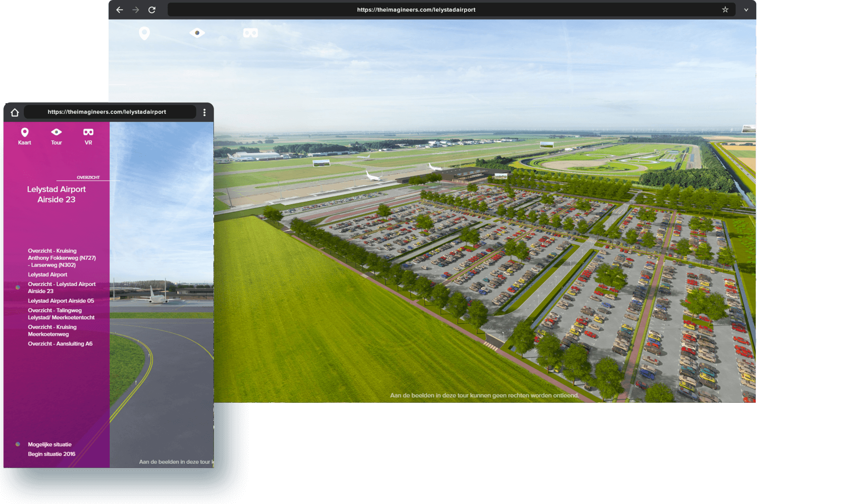This screenshot has width=864, height=504.
Task: Reload the lelystadairport page
Action: pyautogui.click(x=152, y=9)
